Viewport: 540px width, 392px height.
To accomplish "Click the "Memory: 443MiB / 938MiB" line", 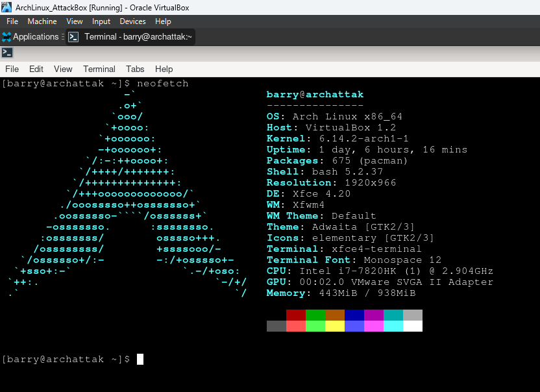I will point(341,293).
